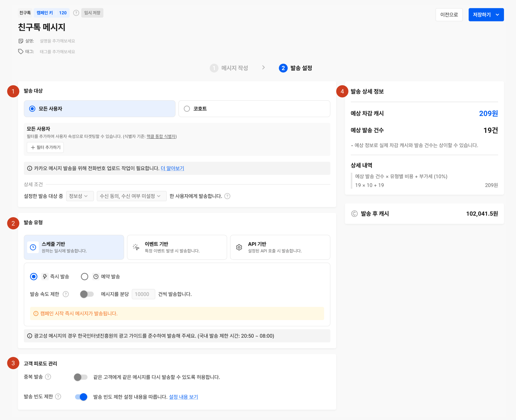Click the clock icon on 스케줄 기반
This screenshot has height=420, width=516.
(x=33, y=247)
